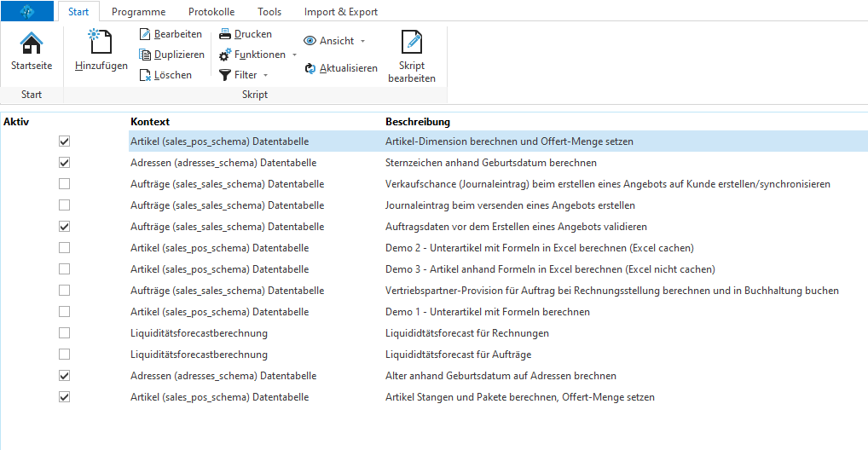This screenshot has width=868, height=450.
Task: Click the Beschreibung column header
Action: [417, 122]
